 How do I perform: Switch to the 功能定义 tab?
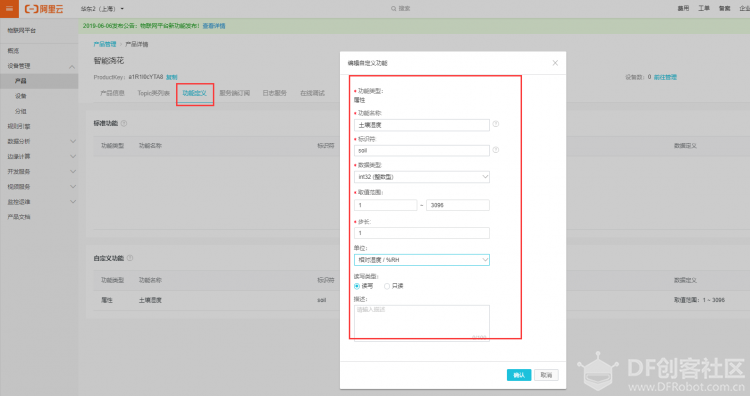click(194, 93)
